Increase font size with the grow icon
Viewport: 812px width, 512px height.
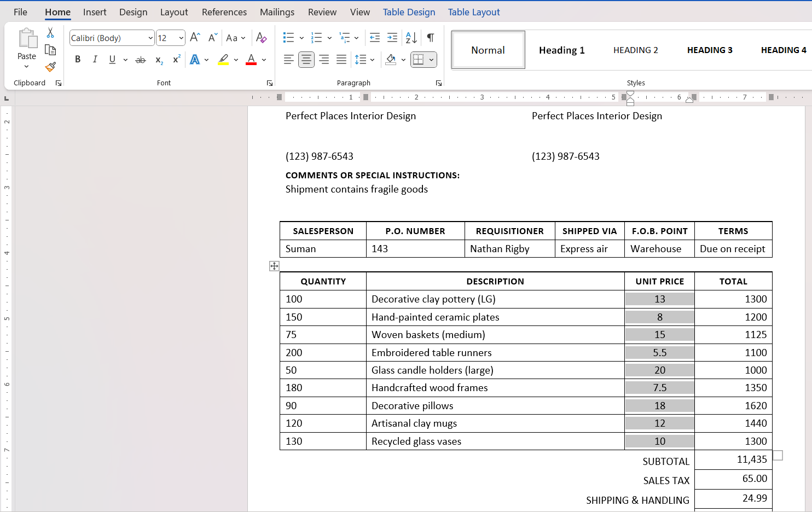coord(195,38)
